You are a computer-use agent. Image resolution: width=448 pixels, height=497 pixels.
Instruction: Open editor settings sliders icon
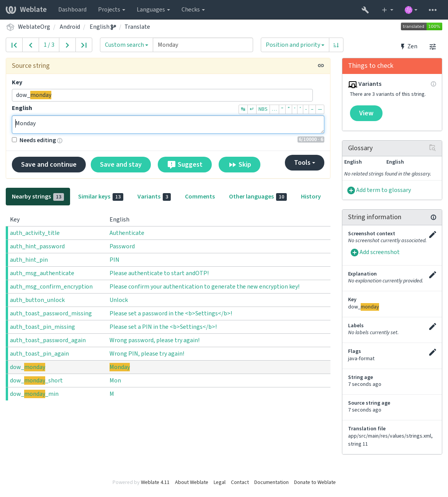point(433,47)
